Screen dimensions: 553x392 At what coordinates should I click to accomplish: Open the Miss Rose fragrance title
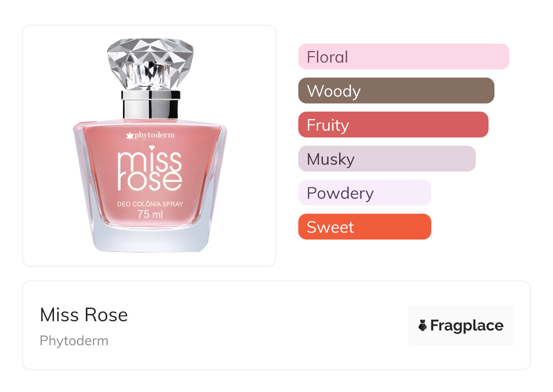[x=84, y=315]
